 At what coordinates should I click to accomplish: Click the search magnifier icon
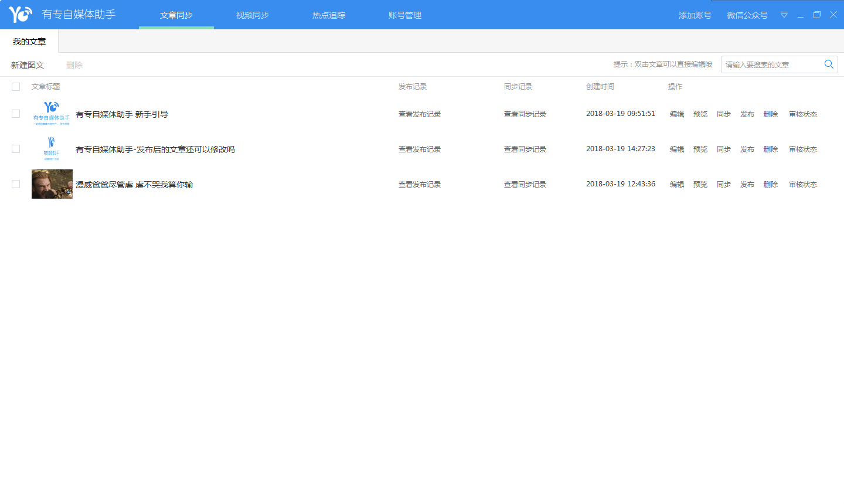pos(829,64)
